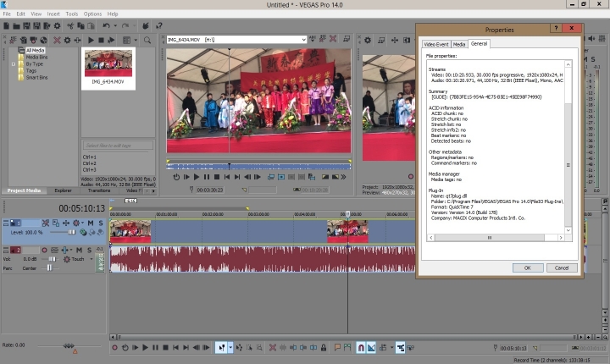This screenshot has height=364, width=610.
Task: Expand the By Type tree node
Action: click(x=14, y=64)
